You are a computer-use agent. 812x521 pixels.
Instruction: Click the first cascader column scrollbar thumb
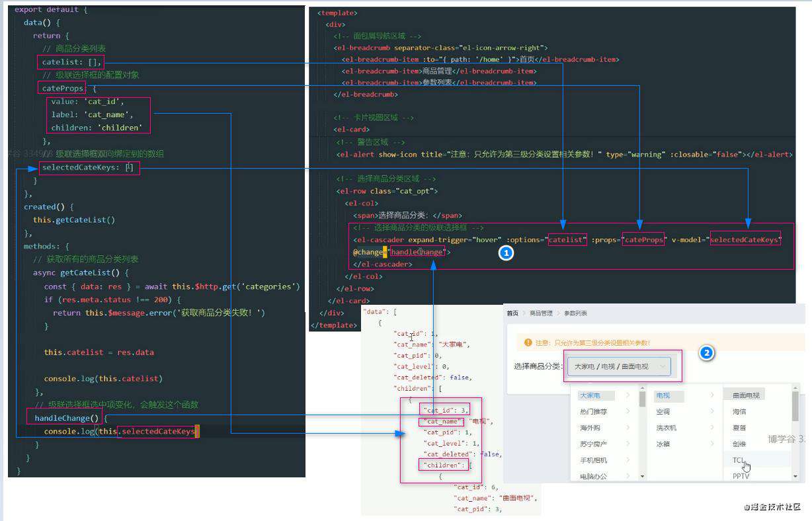click(642, 398)
